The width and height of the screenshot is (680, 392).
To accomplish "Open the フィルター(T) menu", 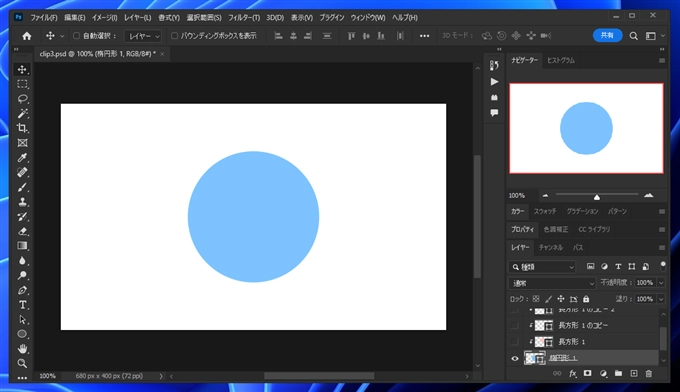I will 244,18.
